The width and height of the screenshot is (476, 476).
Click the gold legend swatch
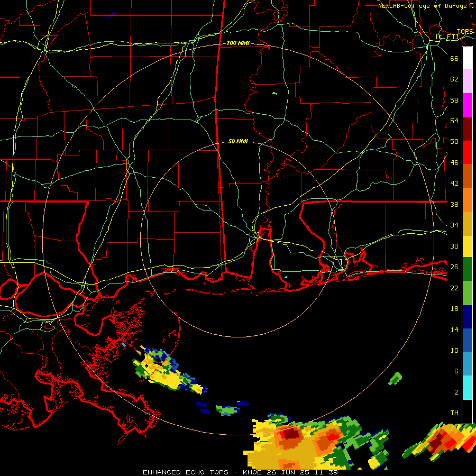[467, 224]
